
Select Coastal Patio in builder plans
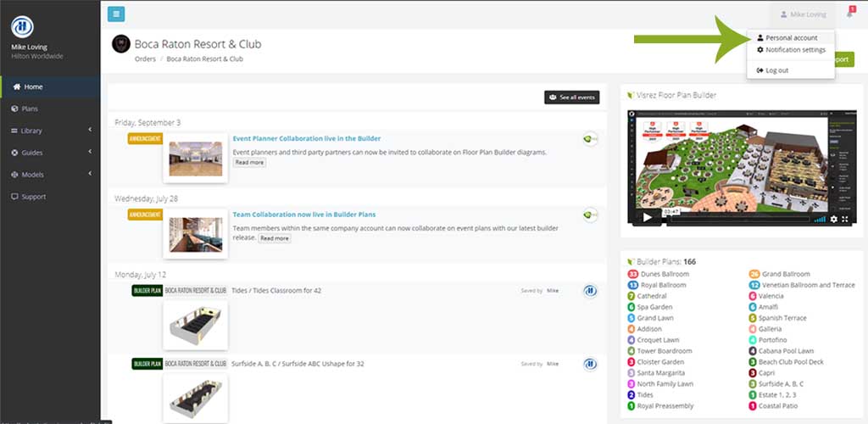click(778, 405)
